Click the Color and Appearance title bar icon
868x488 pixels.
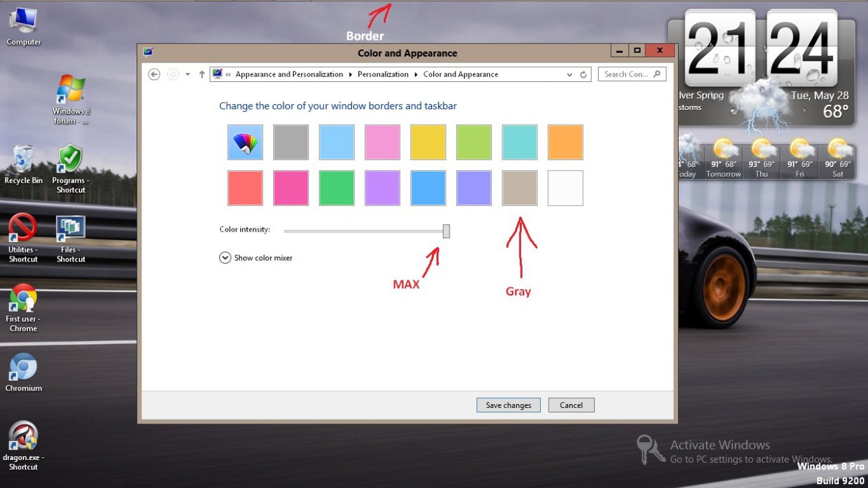pos(148,53)
